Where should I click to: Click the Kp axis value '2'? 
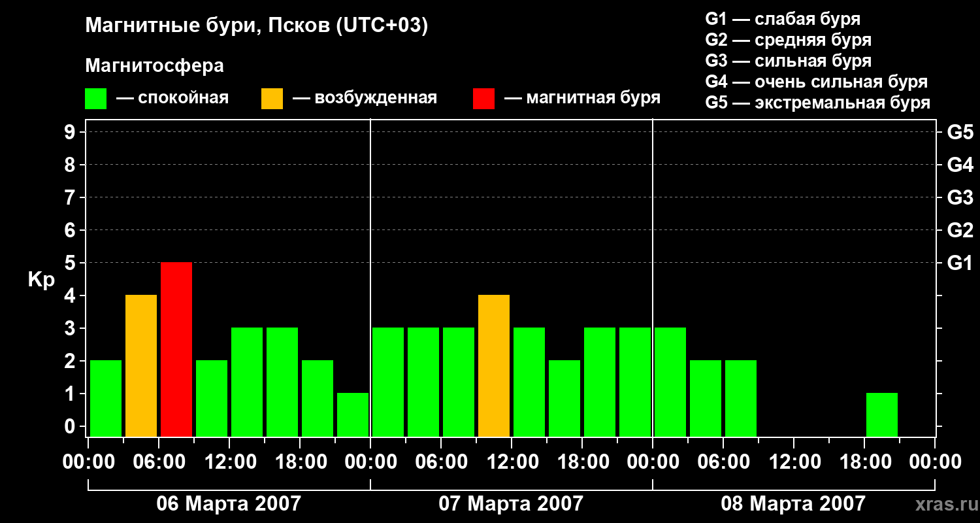[x=71, y=361]
